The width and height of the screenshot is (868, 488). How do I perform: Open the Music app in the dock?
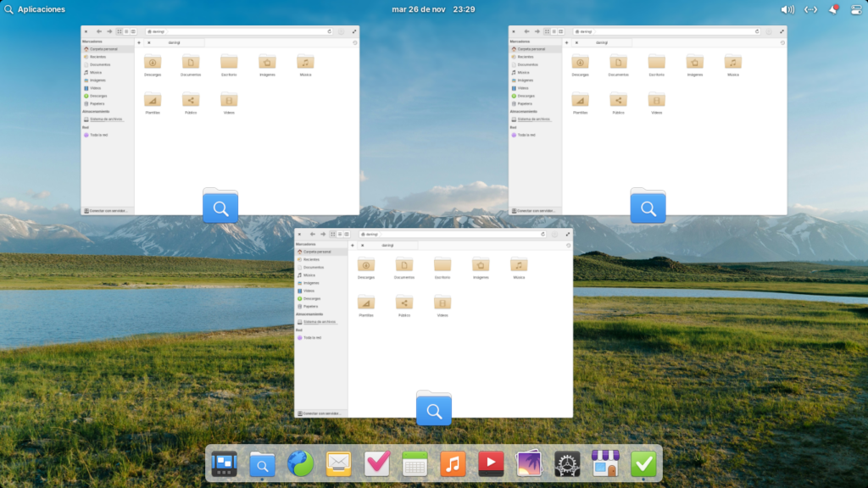coord(453,463)
